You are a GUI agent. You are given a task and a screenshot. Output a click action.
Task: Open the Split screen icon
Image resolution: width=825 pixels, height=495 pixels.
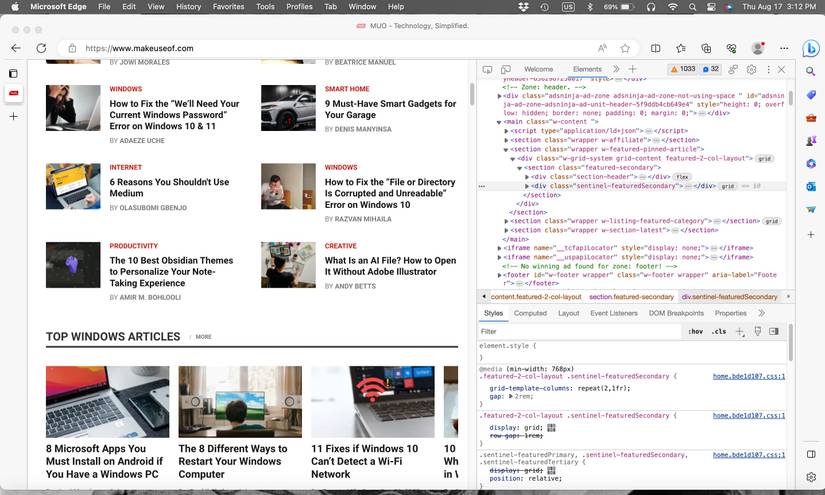point(656,48)
